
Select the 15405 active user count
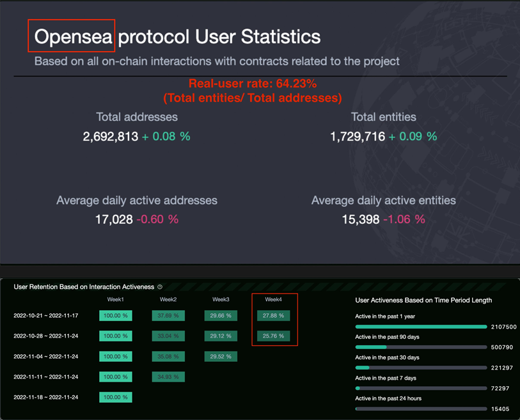[x=500, y=408]
